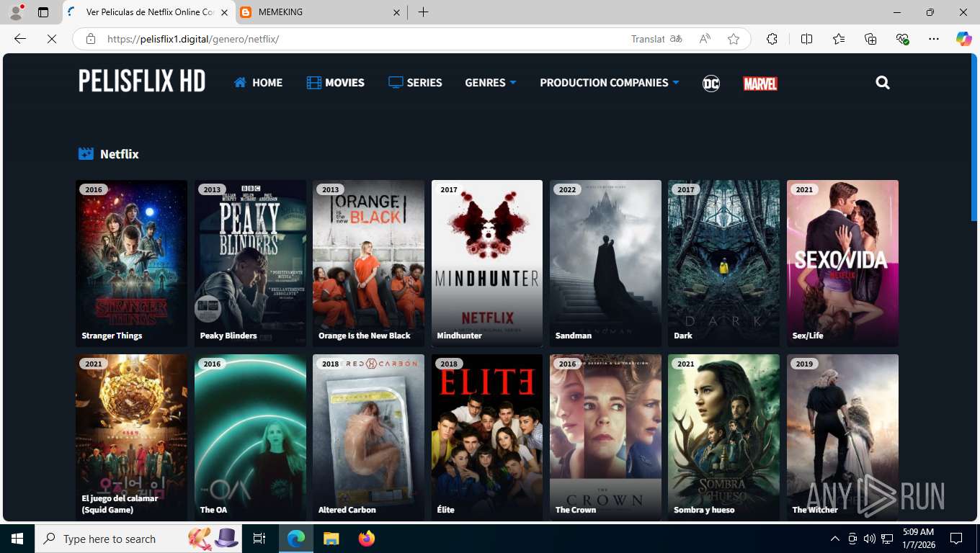Open Collections icon in toolbar
The height and width of the screenshot is (553, 980).
[x=870, y=39]
